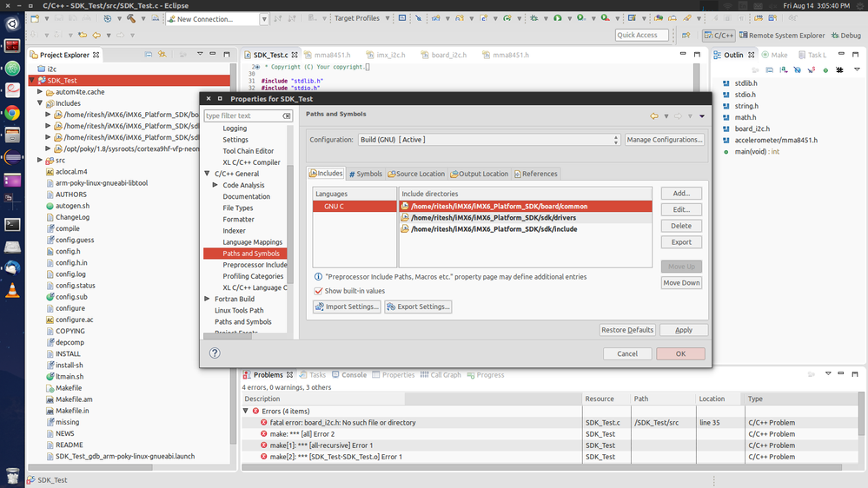Open the Target Profiles dropdown arrow

pyautogui.click(x=387, y=18)
